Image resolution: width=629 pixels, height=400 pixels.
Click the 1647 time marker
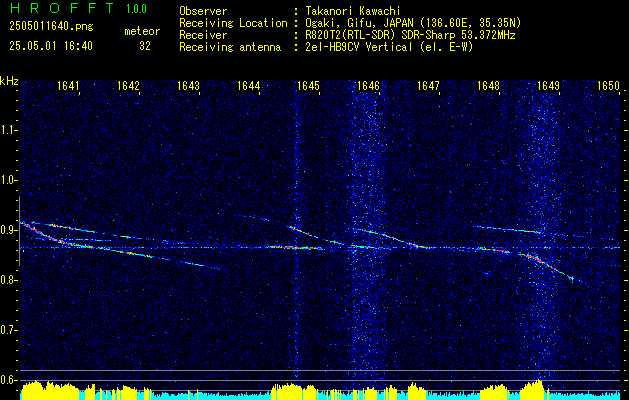pos(428,86)
